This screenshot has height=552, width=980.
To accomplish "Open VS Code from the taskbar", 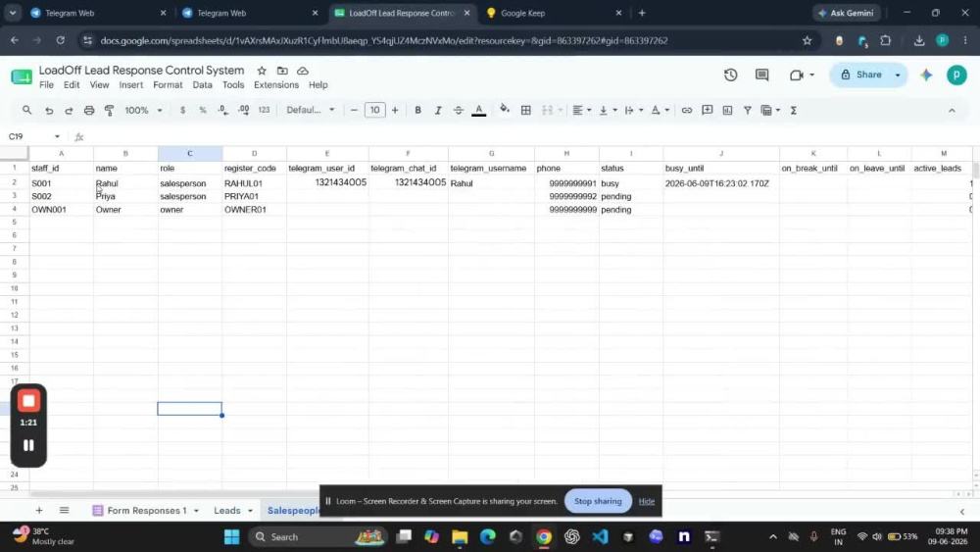I will 600,537.
